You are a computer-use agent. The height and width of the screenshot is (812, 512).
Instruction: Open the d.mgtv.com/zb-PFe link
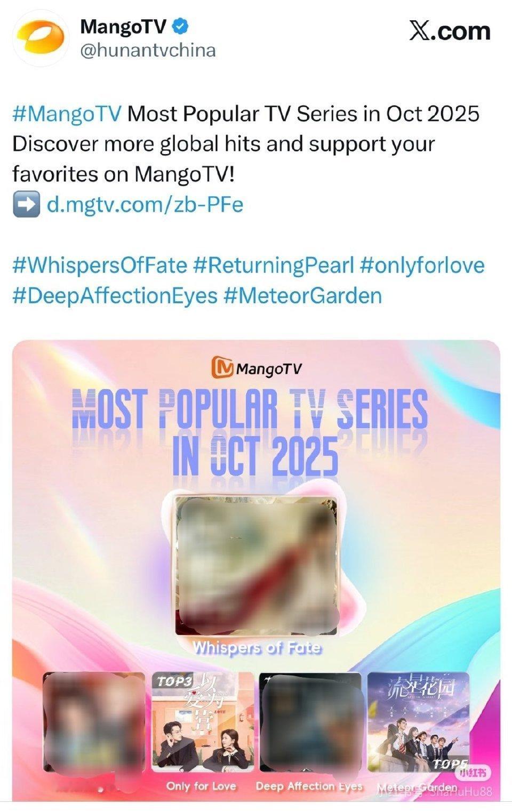(145, 204)
